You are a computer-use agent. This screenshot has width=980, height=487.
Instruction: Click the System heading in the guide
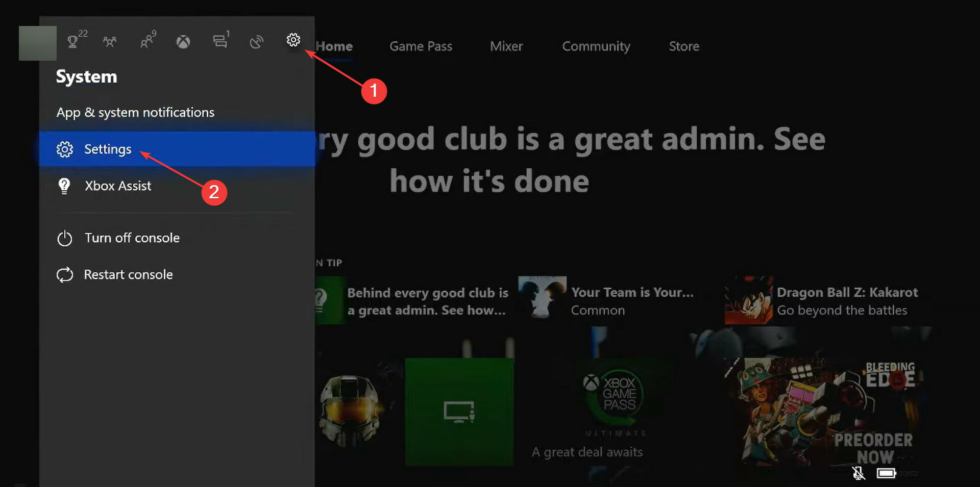point(86,76)
